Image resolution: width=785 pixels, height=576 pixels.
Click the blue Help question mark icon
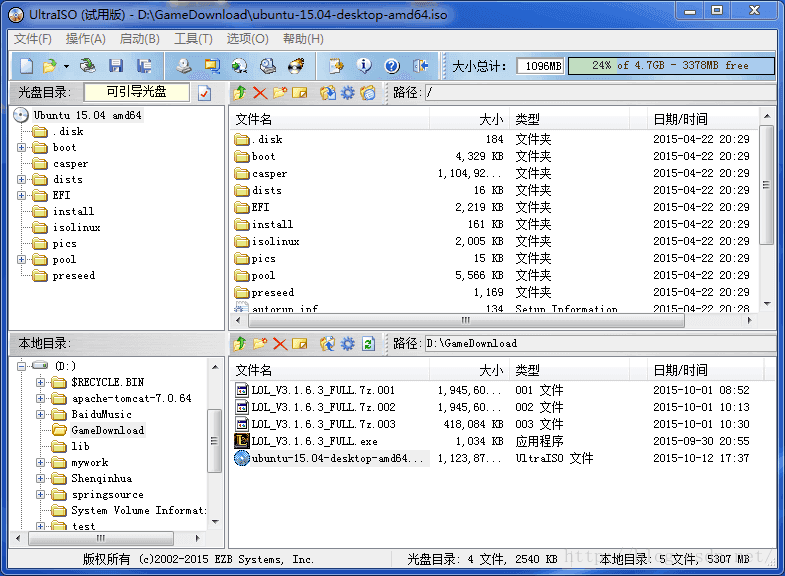click(392, 66)
